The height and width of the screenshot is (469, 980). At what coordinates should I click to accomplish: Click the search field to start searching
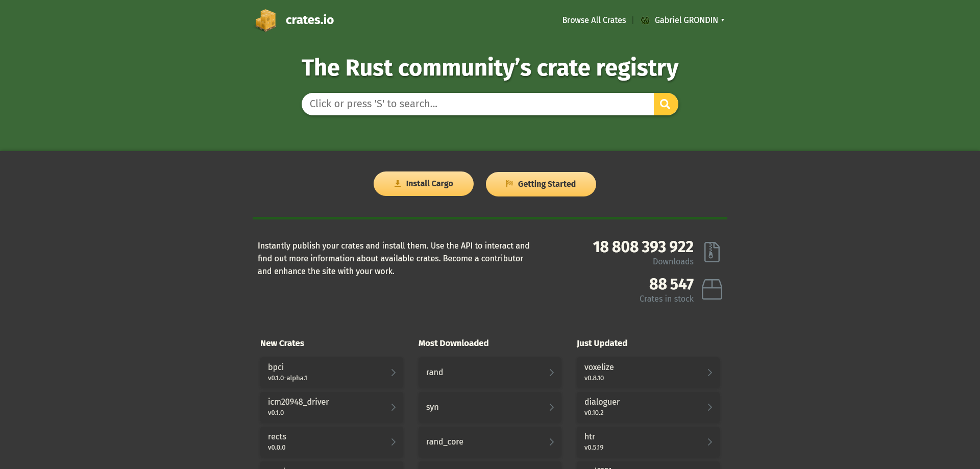click(477, 104)
